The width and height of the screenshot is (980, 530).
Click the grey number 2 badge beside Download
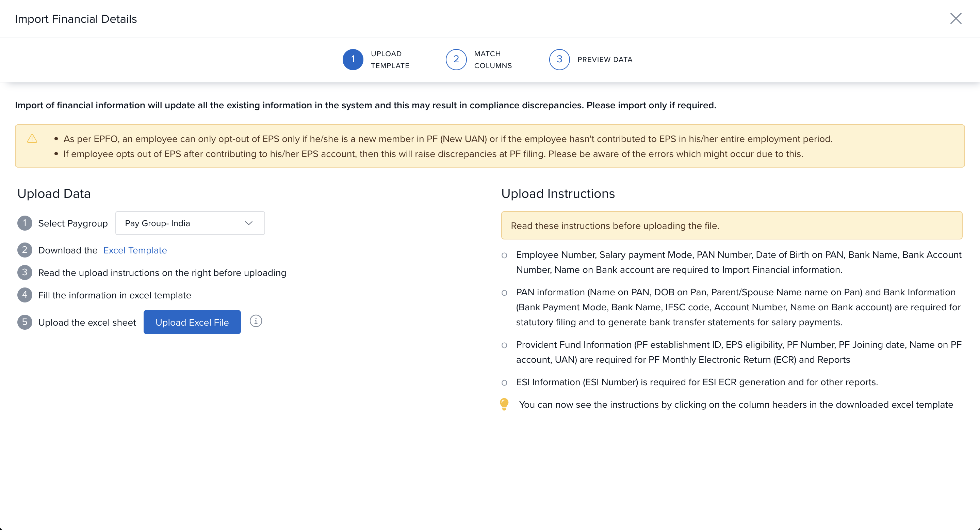[25, 250]
